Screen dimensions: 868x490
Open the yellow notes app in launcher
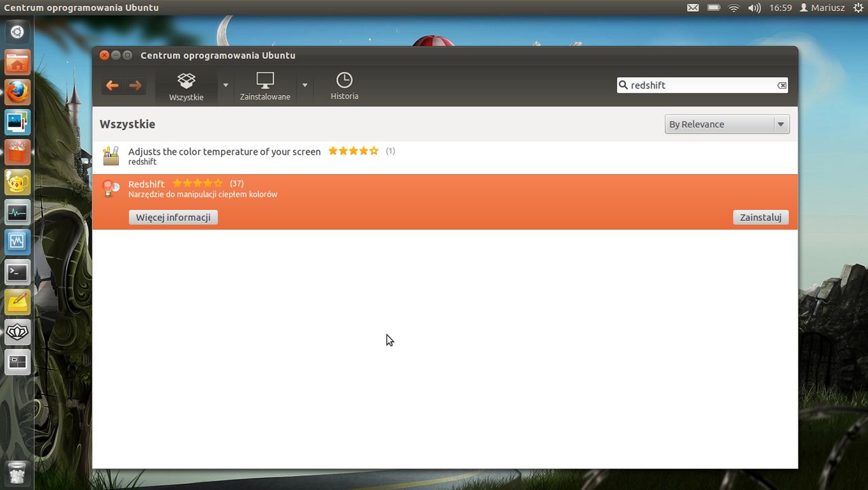tap(18, 302)
